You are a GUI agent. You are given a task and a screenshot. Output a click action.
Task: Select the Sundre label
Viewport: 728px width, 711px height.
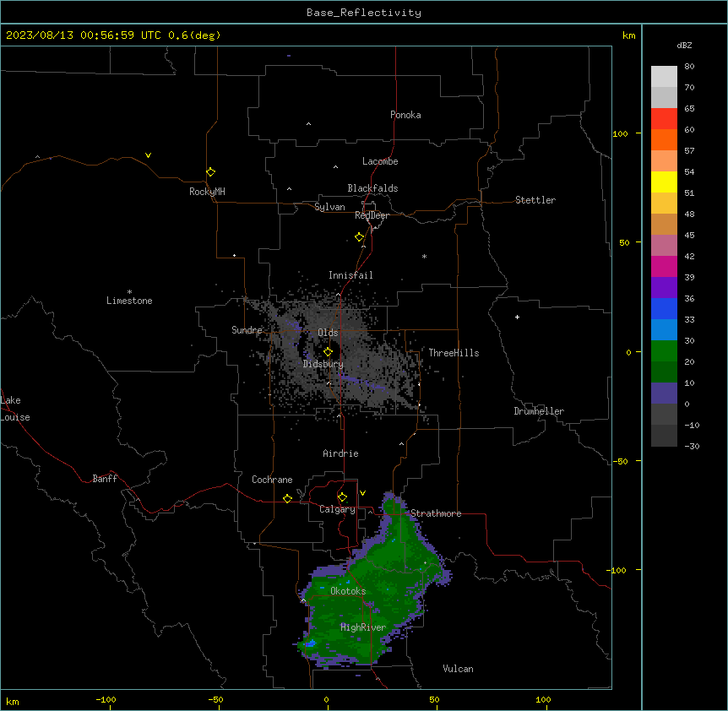247,330
